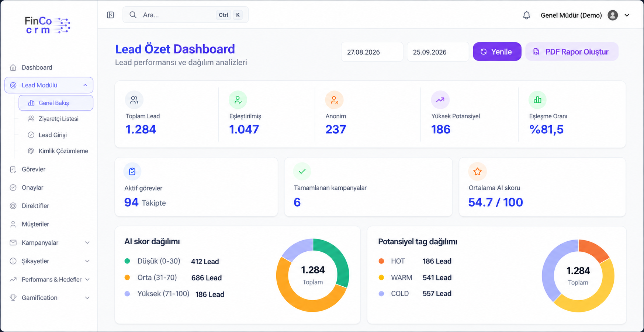Screen dimensions: 644x332
Task: Click the FinCo CRM logo
Action: coord(47,25)
